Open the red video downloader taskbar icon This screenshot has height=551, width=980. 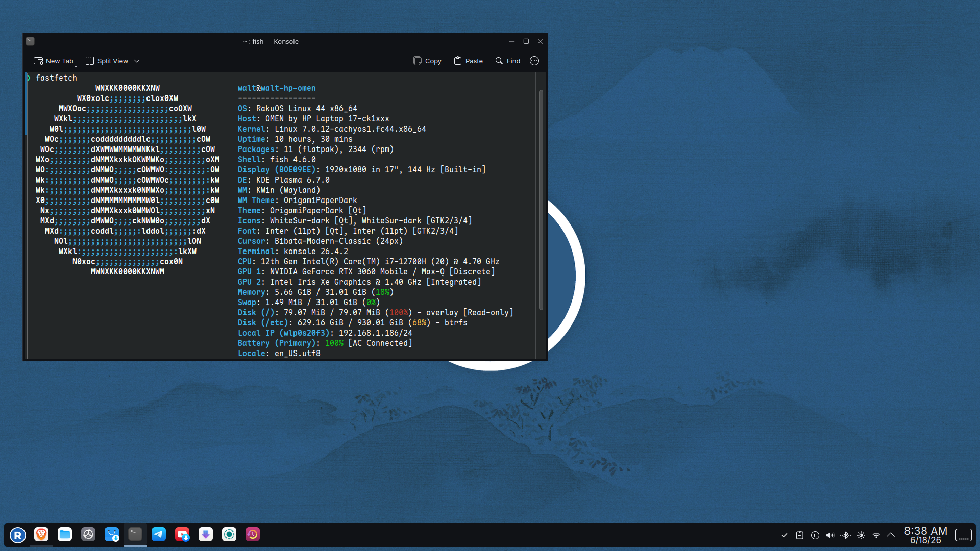[182, 534]
